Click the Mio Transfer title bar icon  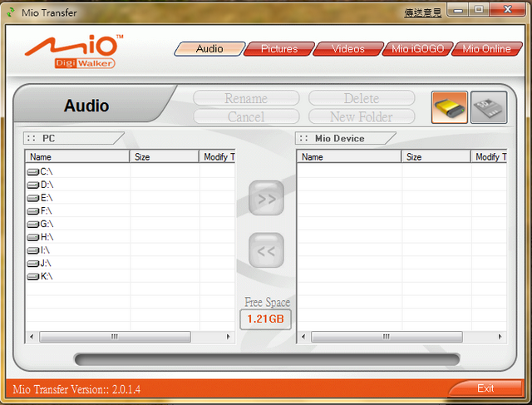(x=11, y=12)
